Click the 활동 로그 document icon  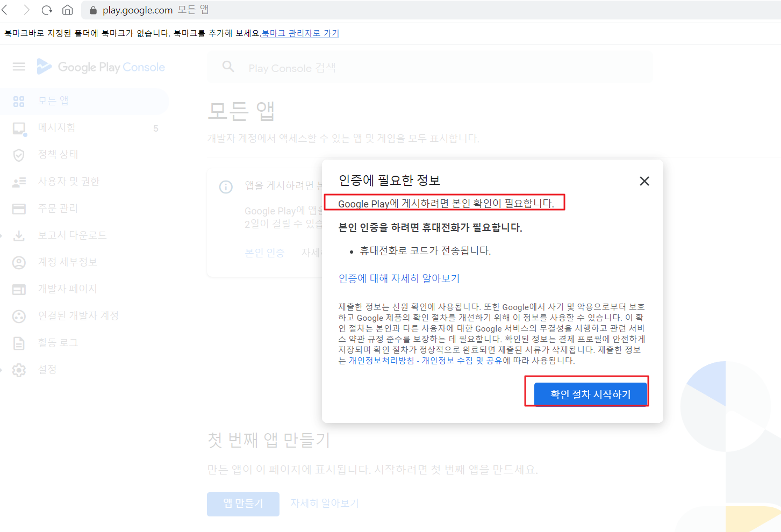(19, 343)
